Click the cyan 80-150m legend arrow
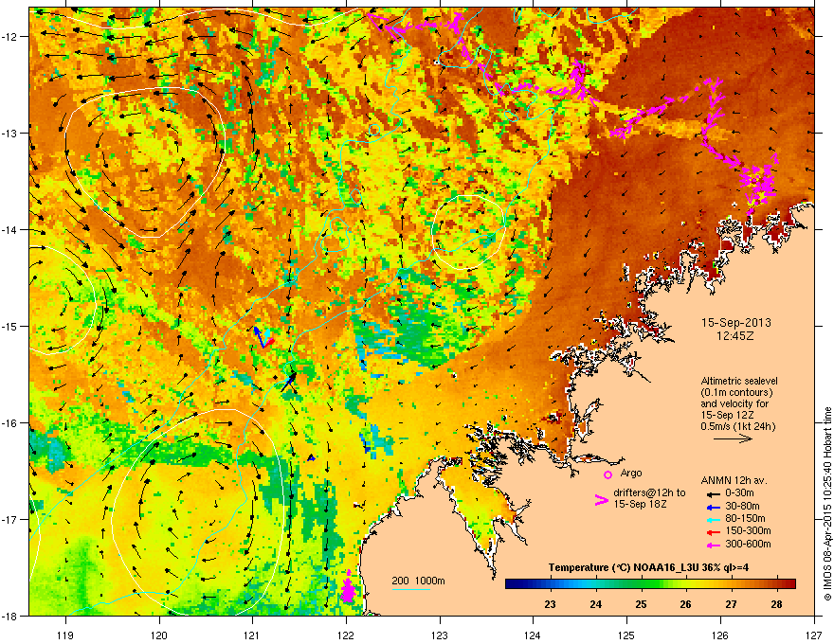This screenshot has height=644, width=834. (713, 519)
